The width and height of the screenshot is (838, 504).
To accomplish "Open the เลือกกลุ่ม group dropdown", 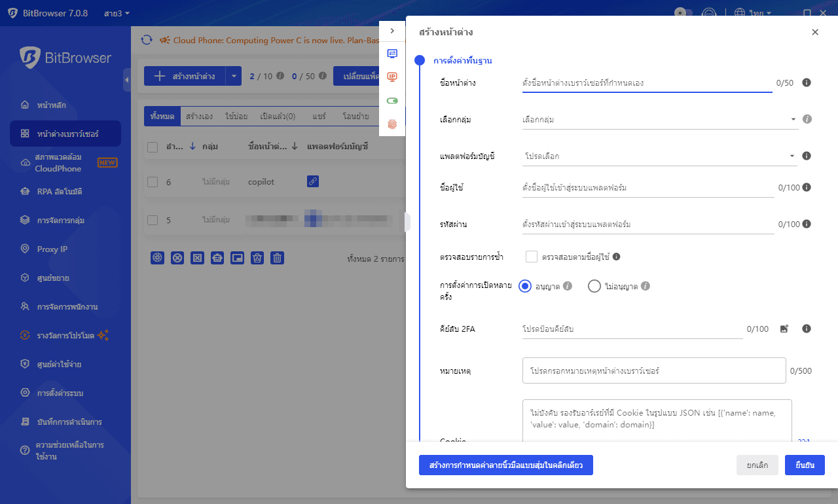I will point(657,120).
